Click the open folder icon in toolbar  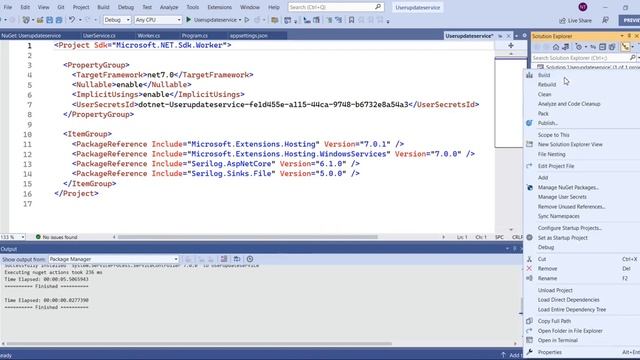tap(40, 20)
